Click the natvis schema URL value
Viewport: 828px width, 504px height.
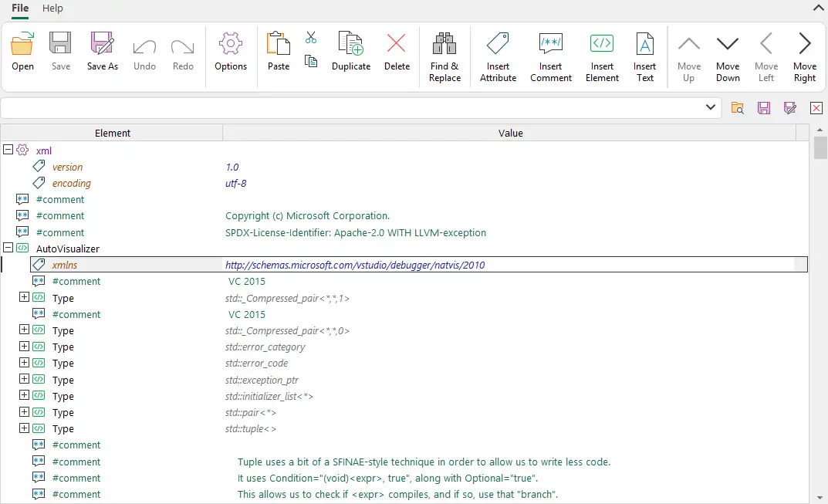(355, 266)
